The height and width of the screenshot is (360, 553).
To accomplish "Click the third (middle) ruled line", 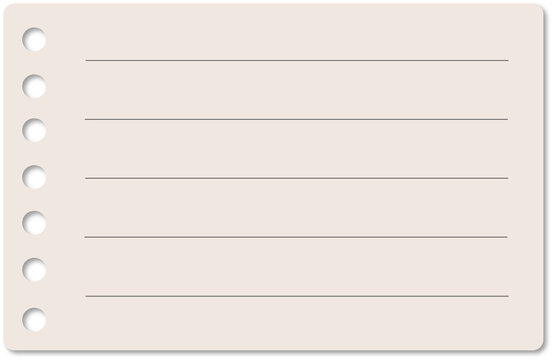I will [296, 178].
